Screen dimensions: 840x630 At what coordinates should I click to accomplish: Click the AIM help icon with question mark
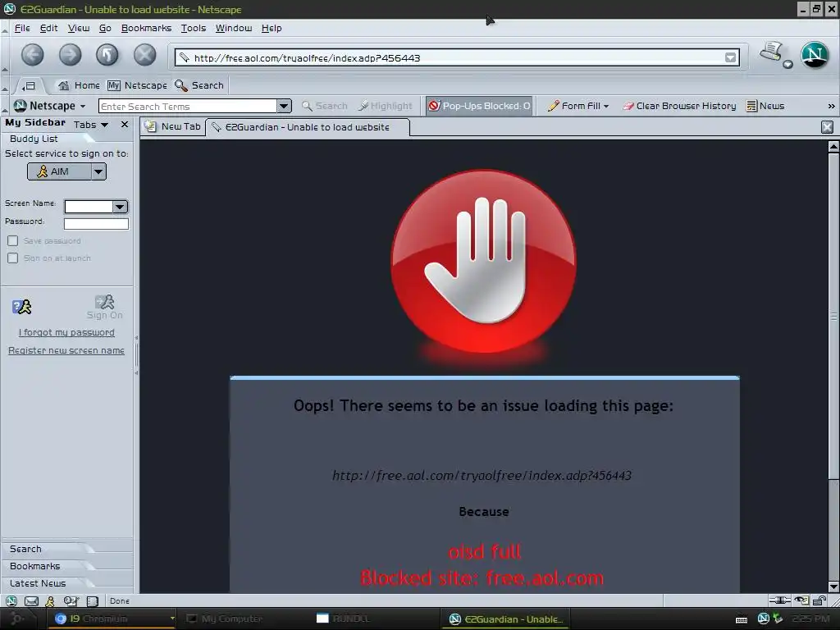21,307
